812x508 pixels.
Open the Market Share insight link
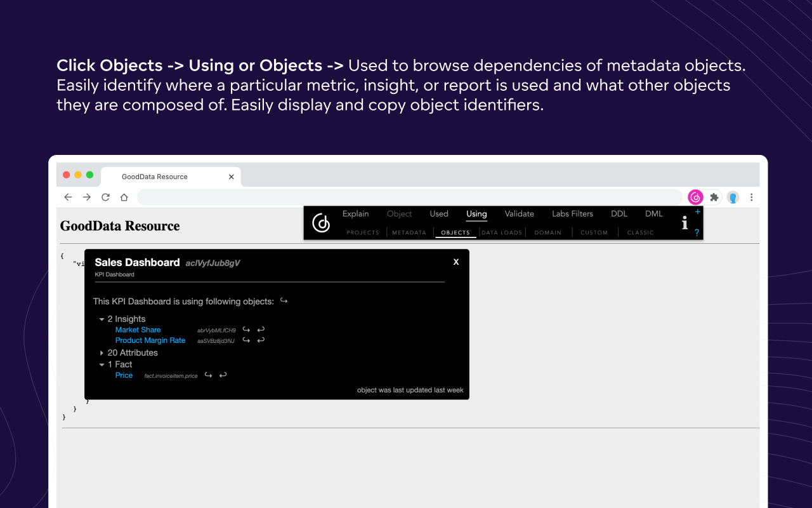pyautogui.click(x=138, y=330)
